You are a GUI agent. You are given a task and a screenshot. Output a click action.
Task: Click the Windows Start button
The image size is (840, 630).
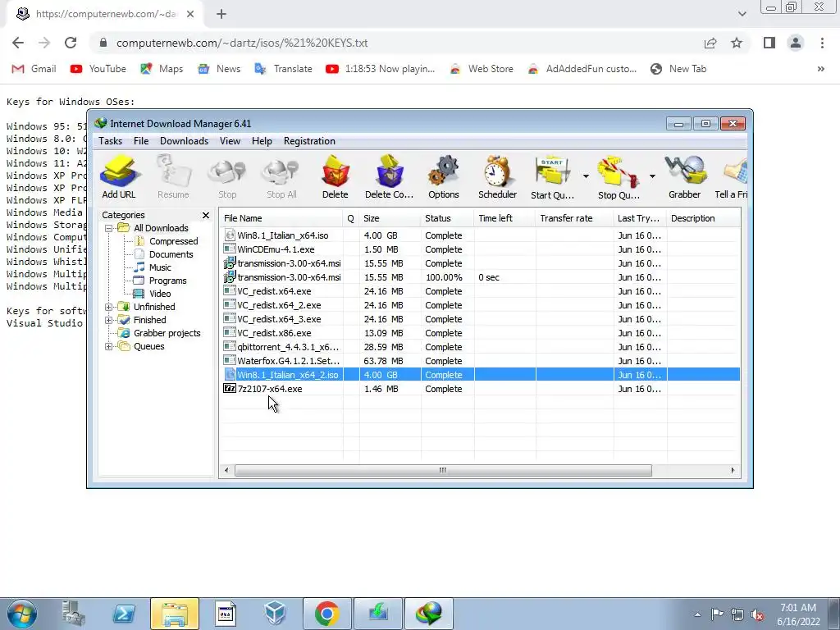[22, 614]
